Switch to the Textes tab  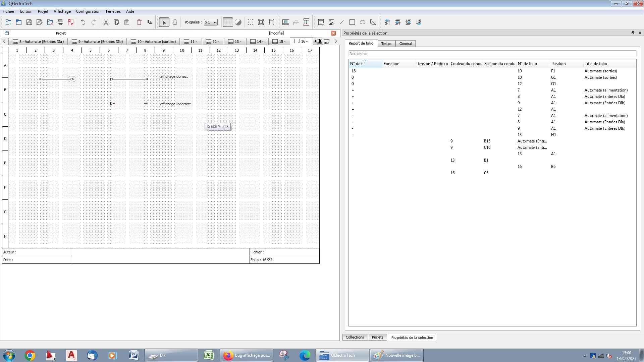point(386,44)
